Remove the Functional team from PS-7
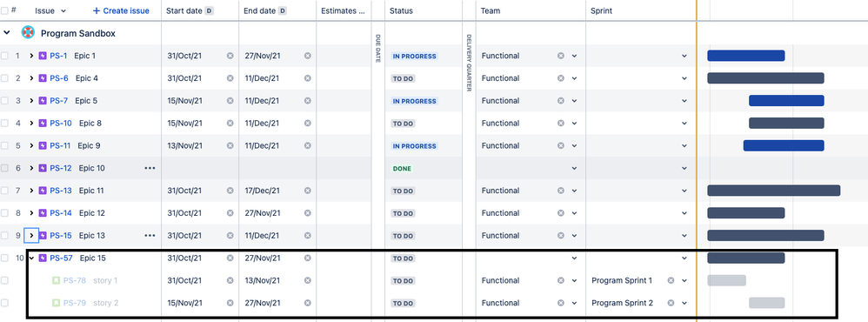The height and width of the screenshot is (322, 868). coord(561,101)
